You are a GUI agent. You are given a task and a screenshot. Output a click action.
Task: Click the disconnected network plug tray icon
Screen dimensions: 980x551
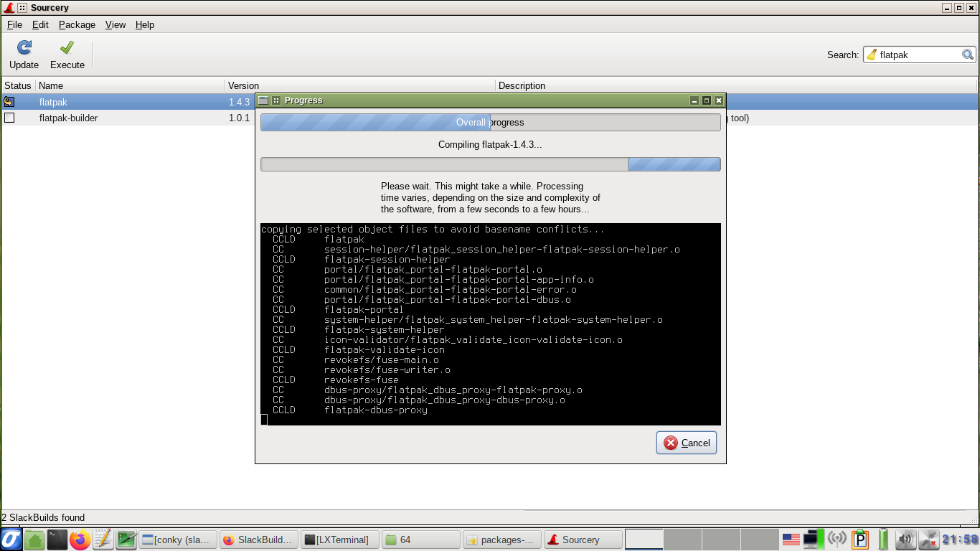[x=928, y=540]
